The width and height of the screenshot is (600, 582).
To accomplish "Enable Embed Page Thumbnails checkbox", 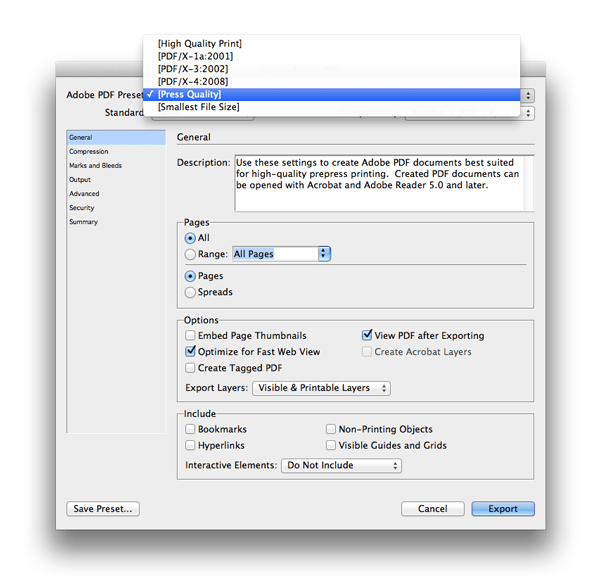I will [x=190, y=336].
